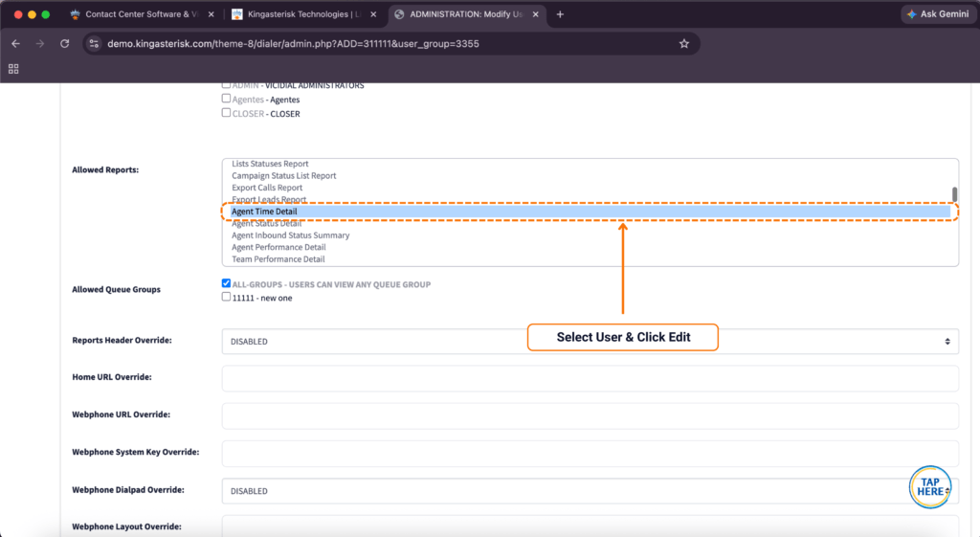Click the Webphone Layout Override field

590,526
